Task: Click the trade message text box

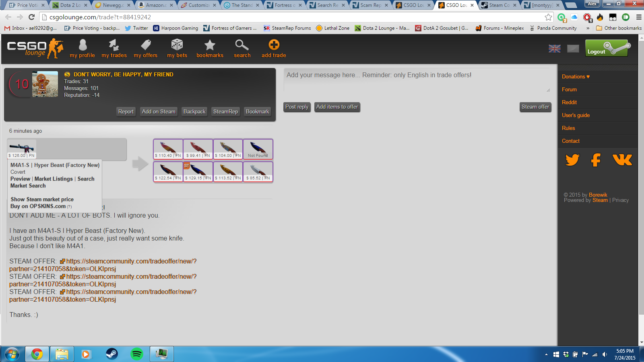Action: point(417,81)
